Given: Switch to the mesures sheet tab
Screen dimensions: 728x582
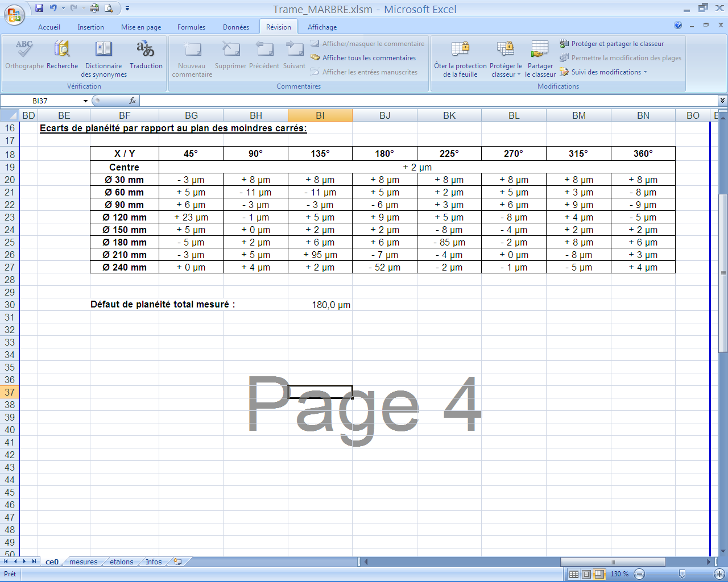Looking at the screenshot, I should coord(84,562).
